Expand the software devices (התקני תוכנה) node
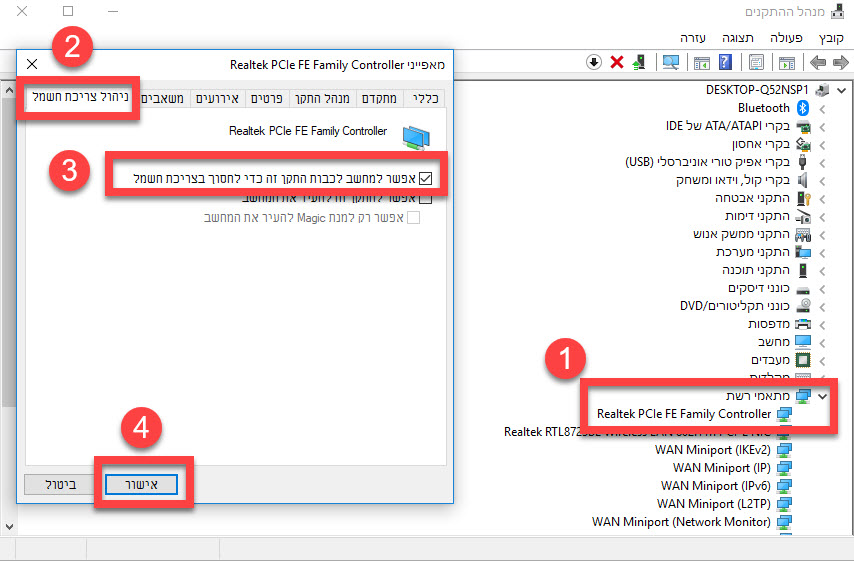 [x=822, y=271]
